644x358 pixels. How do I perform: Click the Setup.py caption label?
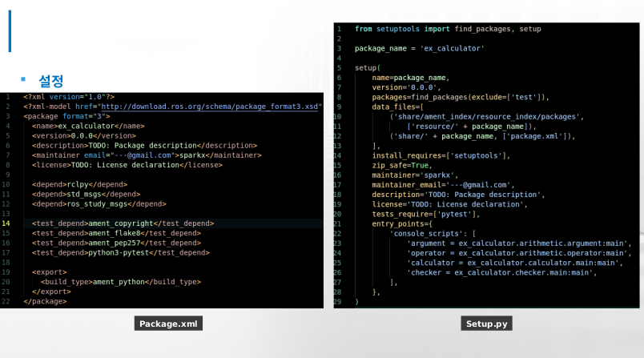tap(487, 324)
